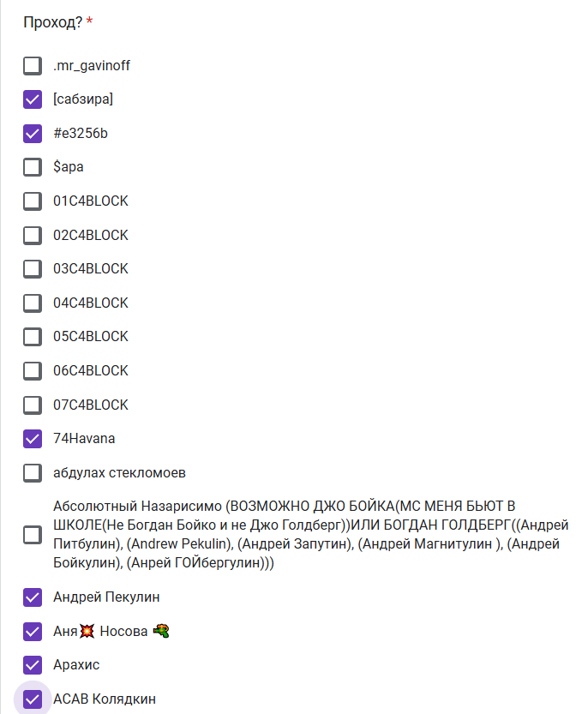Check the 03C4BLOCK box

[33, 269]
